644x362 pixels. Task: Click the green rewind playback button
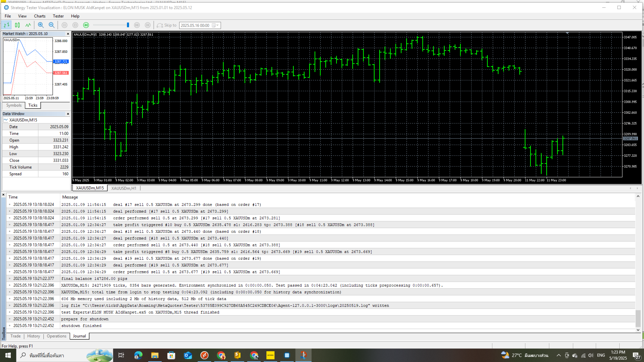[86, 25]
